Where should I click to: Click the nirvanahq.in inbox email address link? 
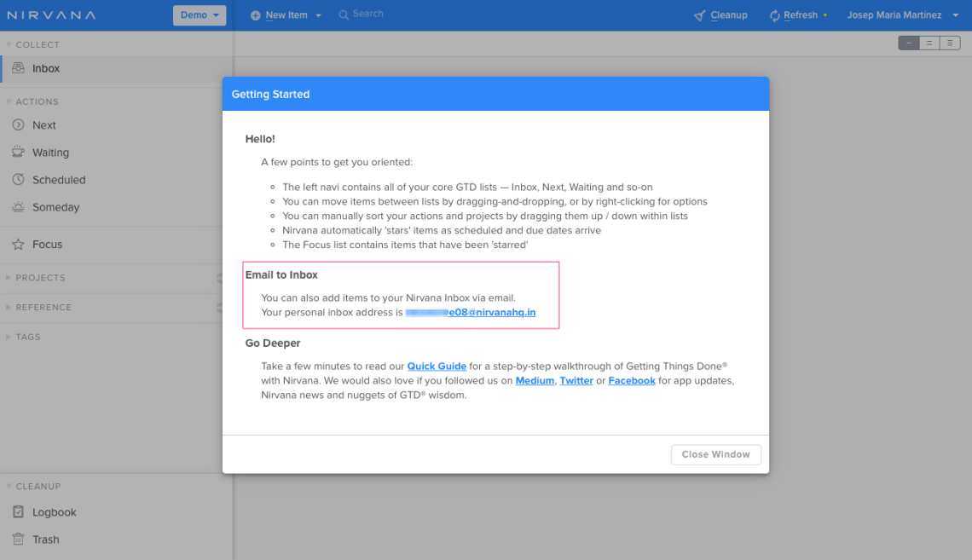click(x=471, y=312)
